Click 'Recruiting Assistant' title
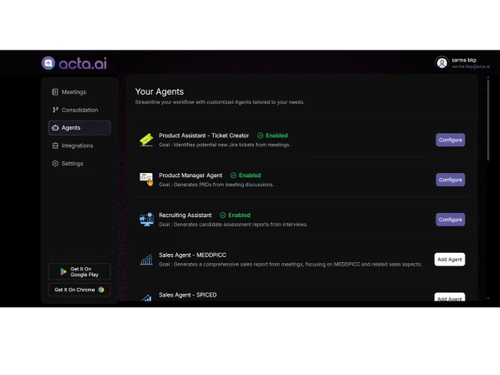 pyautogui.click(x=185, y=215)
